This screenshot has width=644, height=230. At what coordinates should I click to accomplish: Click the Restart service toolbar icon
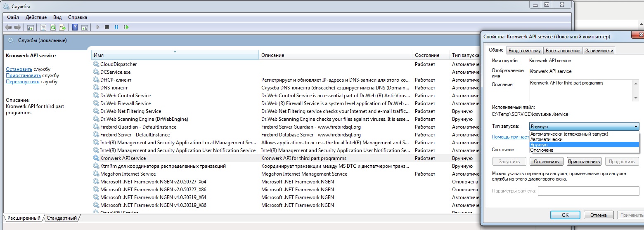[x=126, y=27]
